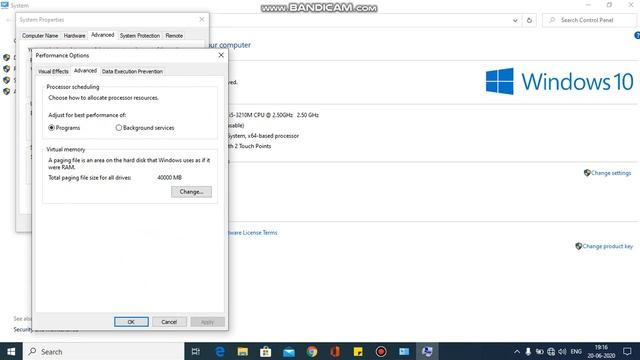Open Action Center notifications icon

[x=627, y=351]
